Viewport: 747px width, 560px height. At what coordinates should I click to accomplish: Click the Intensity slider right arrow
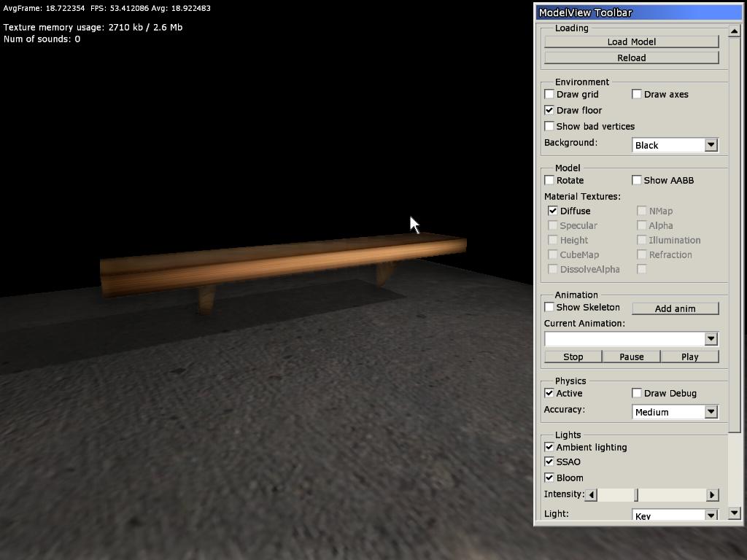click(712, 495)
